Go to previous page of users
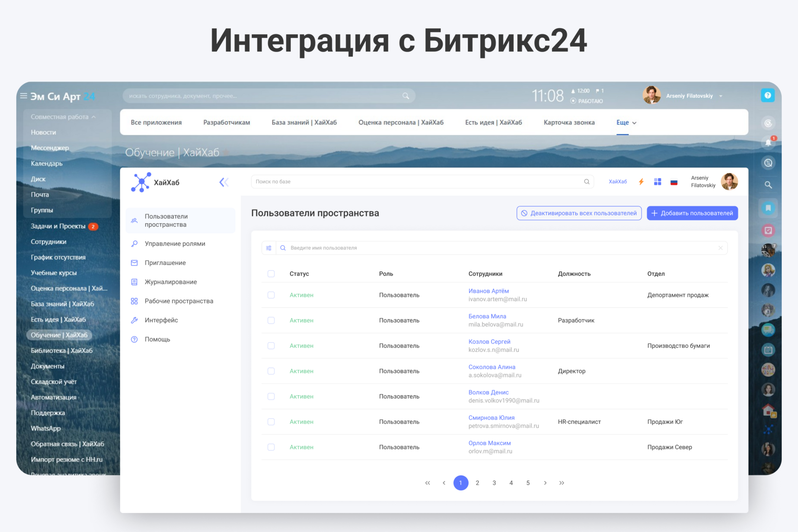 pos(444,483)
